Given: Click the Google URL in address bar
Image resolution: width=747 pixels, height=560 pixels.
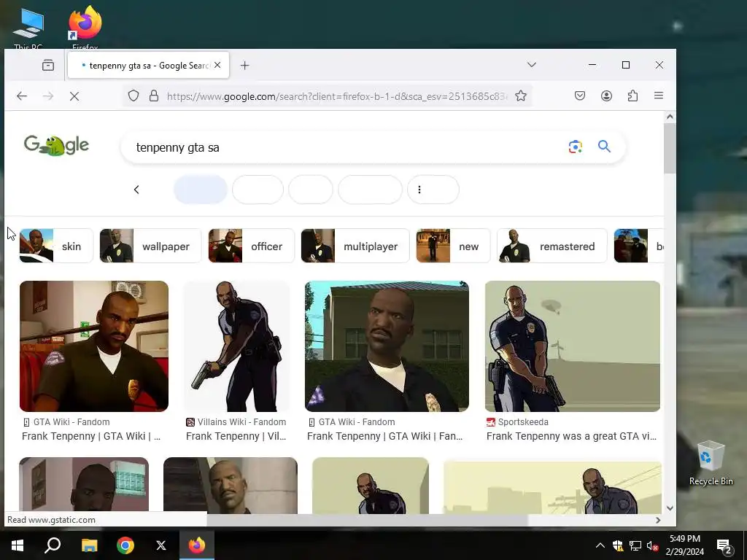Looking at the screenshot, I should coord(336,96).
